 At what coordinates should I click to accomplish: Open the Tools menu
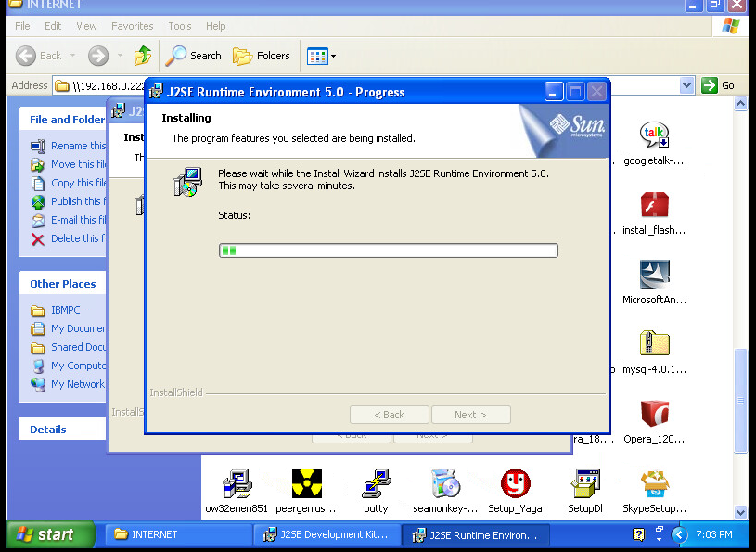(x=180, y=26)
